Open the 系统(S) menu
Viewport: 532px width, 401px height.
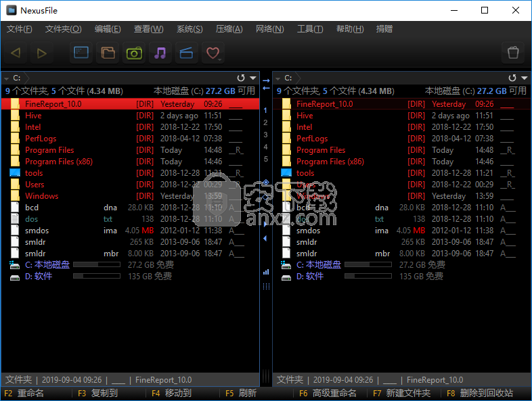click(190, 29)
